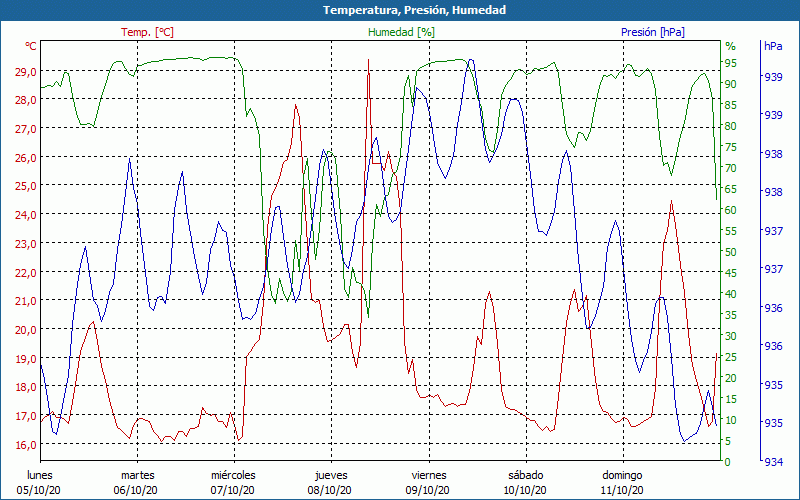
Task: Click temperature axis value '16,0'
Action: pos(26,445)
